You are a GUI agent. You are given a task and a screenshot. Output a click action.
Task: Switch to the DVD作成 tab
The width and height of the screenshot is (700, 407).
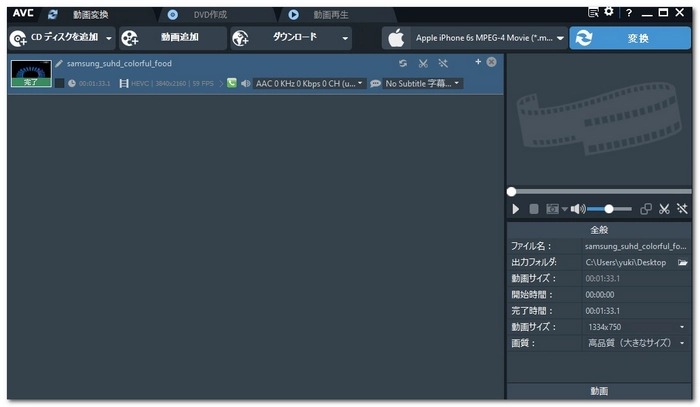(x=208, y=15)
